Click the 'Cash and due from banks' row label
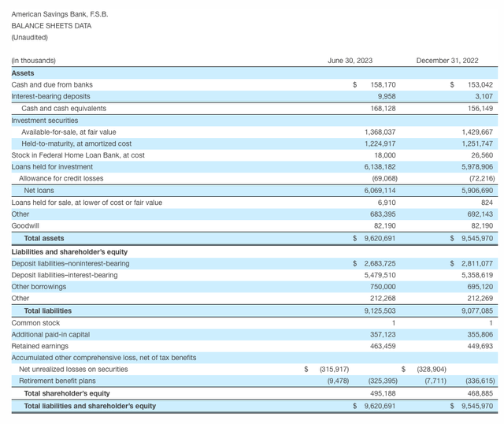The height and width of the screenshot is (424, 504). point(52,84)
